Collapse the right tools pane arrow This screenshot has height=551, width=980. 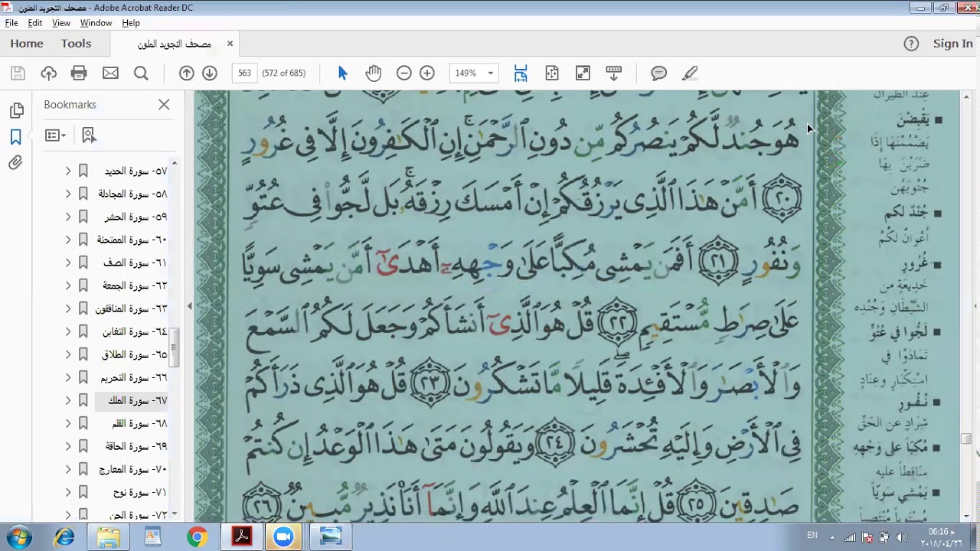point(975,306)
